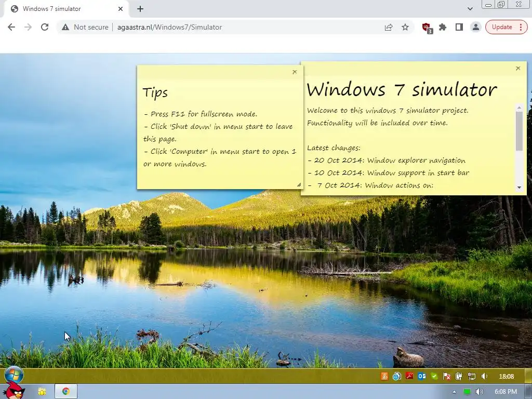Viewport: 532px width, 399px height.
Task: Go back in Chrome
Action: 11,27
